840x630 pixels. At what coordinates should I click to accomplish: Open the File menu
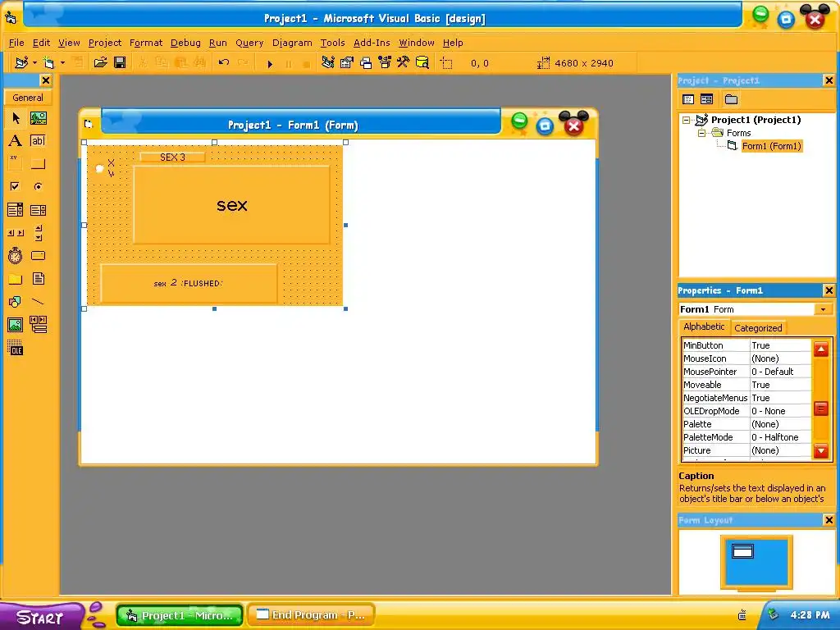point(16,43)
